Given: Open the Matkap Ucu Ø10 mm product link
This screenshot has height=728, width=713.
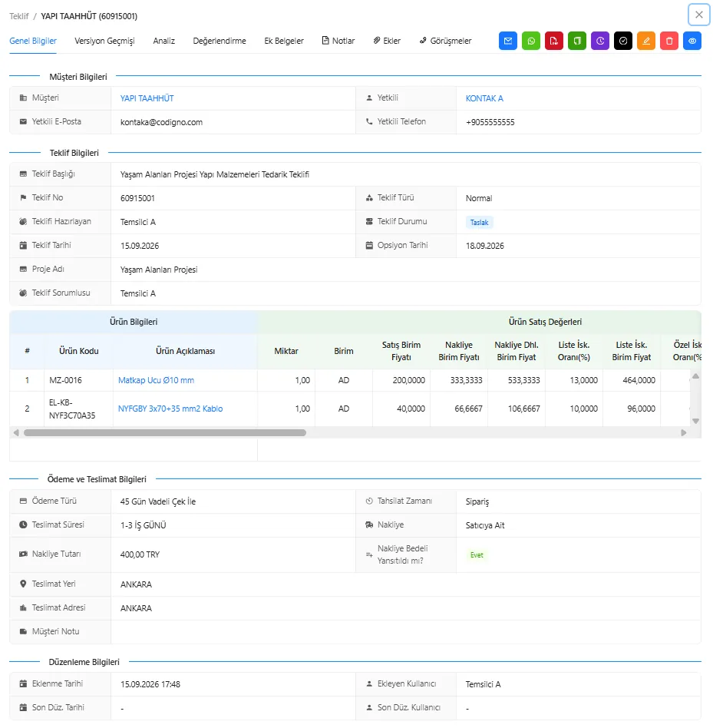Looking at the screenshot, I should coord(156,380).
